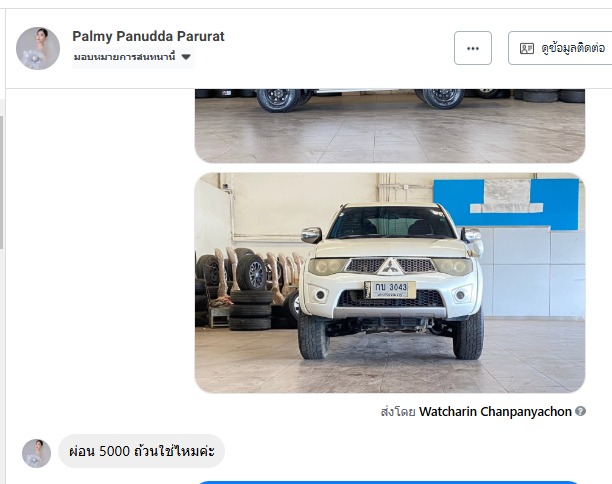Open Palmy Panudda Parurat profile picture

(38, 48)
